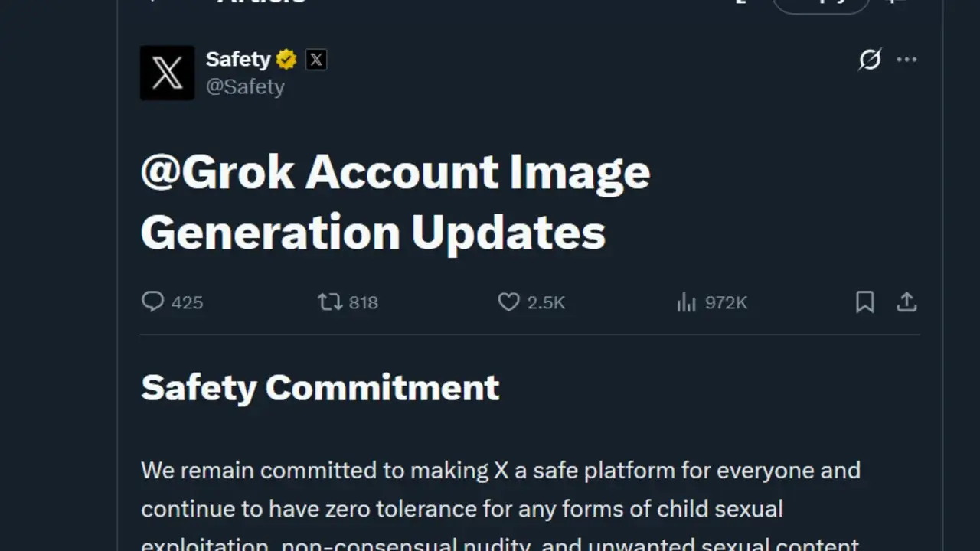Screen dimensions: 980x551
Task: Click the 972K views counter
Action: pos(726,302)
